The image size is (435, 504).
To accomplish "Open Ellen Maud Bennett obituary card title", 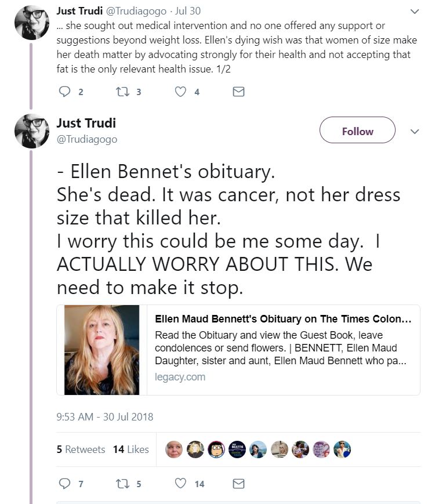I will pyautogui.click(x=283, y=319).
